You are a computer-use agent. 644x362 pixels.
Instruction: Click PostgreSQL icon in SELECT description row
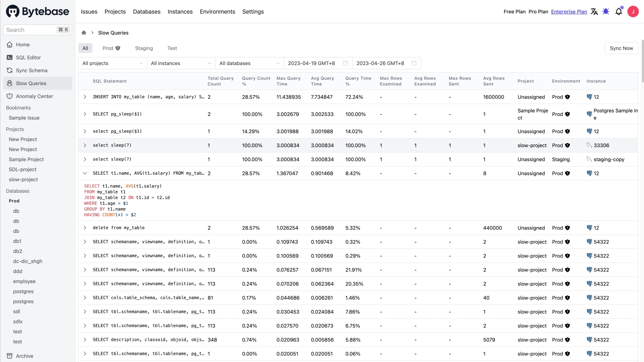point(589,340)
